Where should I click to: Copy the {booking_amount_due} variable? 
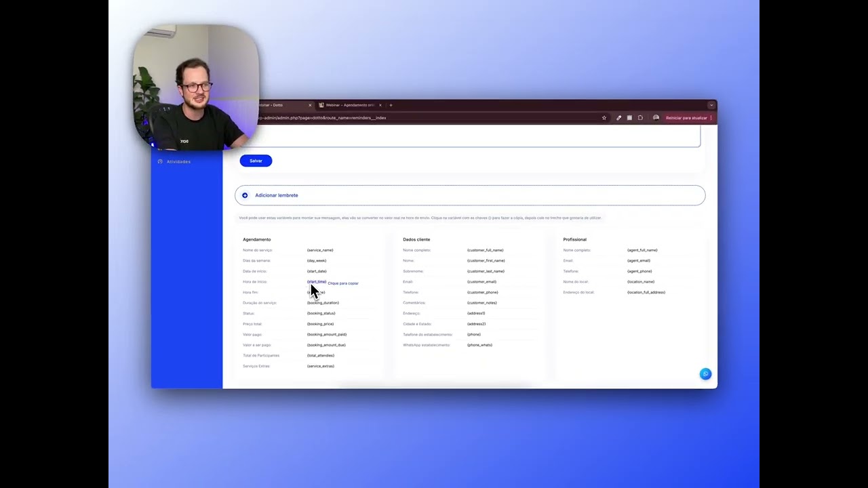326,345
